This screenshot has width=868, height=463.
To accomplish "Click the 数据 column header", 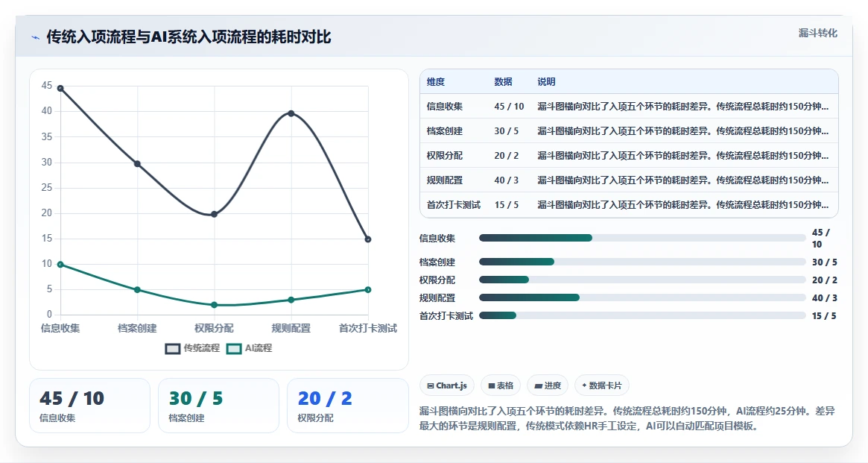I will tap(503, 82).
